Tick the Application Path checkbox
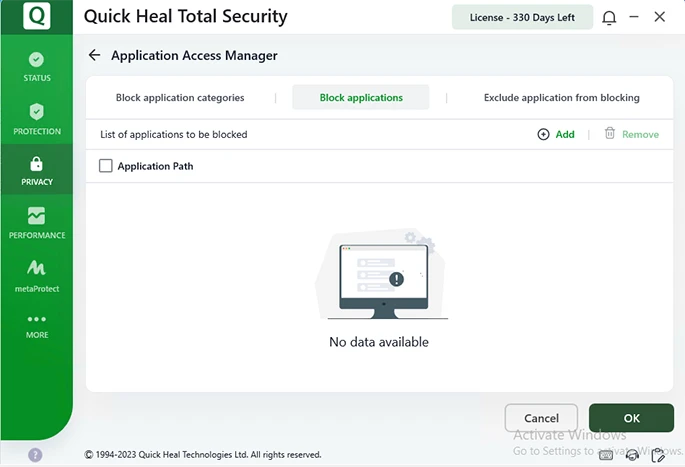This screenshot has width=685, height=467. coord(106,166)
